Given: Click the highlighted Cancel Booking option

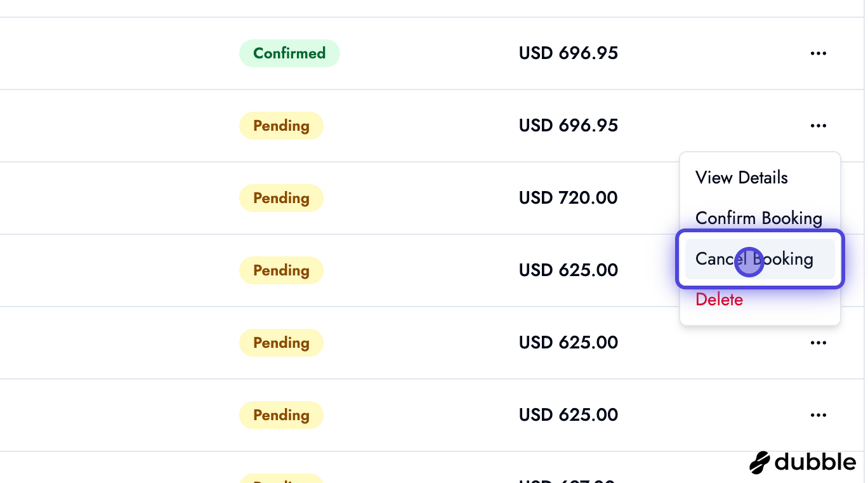Looking at the screenshot, I should coord(754,259).
